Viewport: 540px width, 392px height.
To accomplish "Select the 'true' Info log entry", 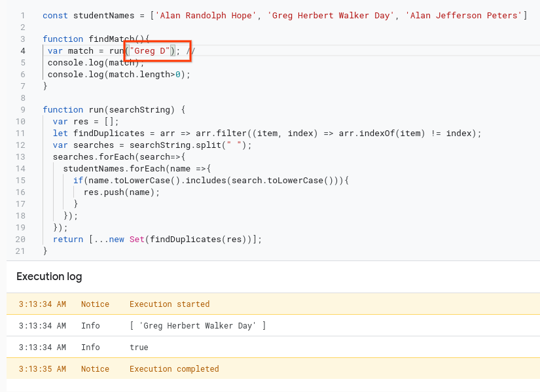I will click(273, 347).
